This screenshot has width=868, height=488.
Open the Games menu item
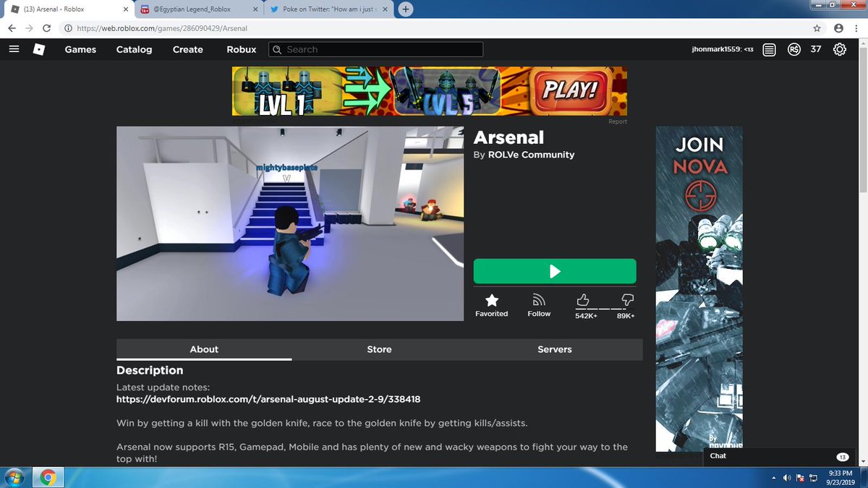tap(80, 49)
